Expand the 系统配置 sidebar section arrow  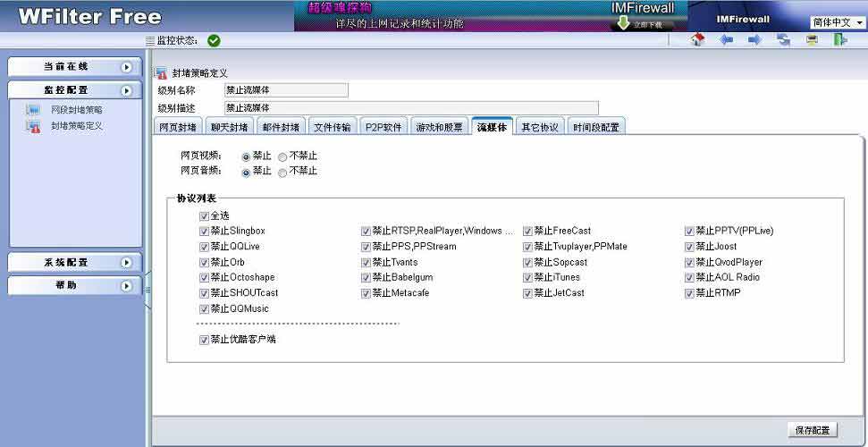coord(127,263)
